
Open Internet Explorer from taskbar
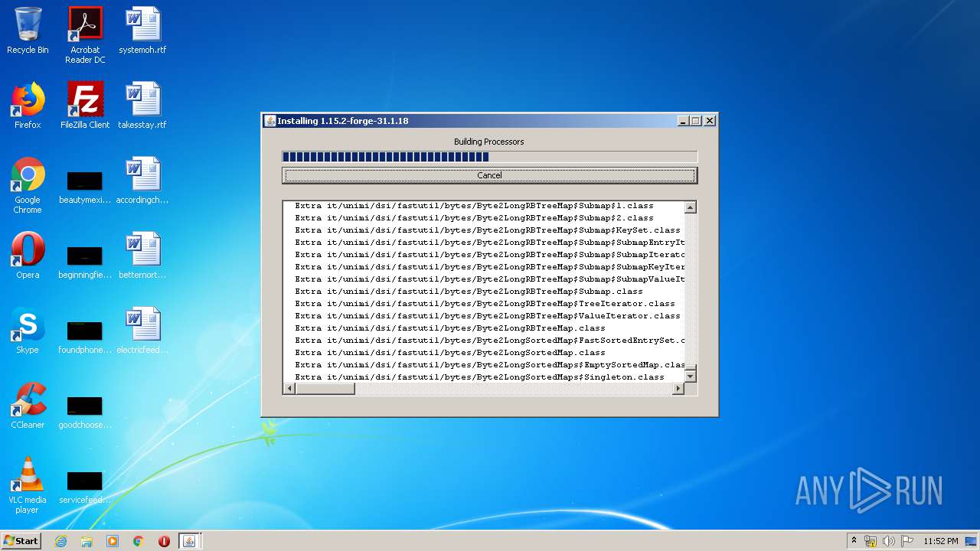60,541
